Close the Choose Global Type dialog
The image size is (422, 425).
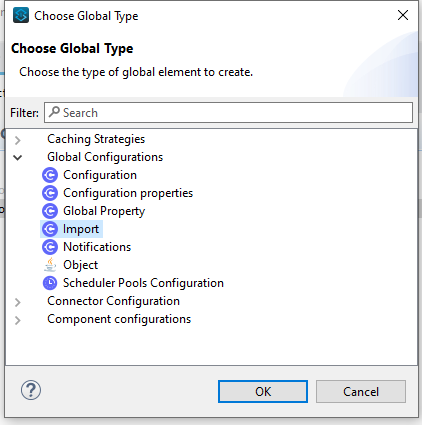click(403, 15)
